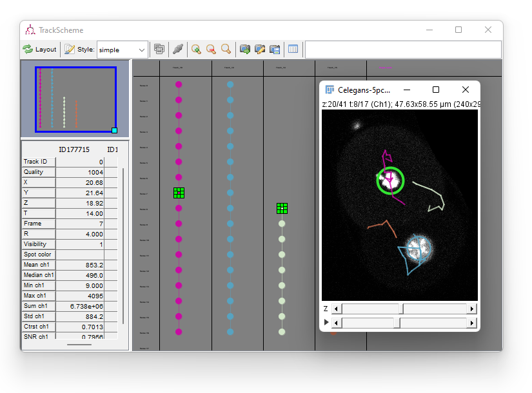Click the Quality value 1004
Viewport: 532px width, 393px height.
point(80,172)
